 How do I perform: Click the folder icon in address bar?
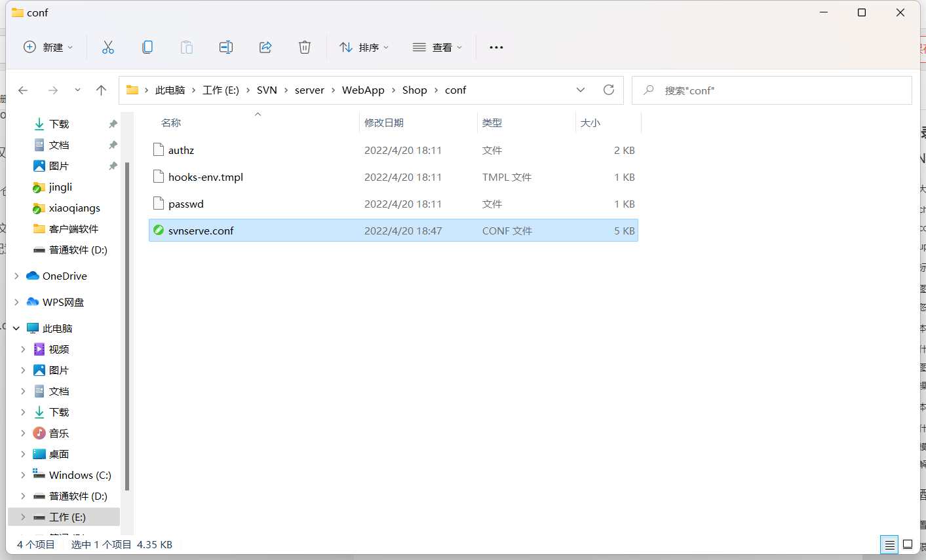pyautogui.click(x=132, y=90)
